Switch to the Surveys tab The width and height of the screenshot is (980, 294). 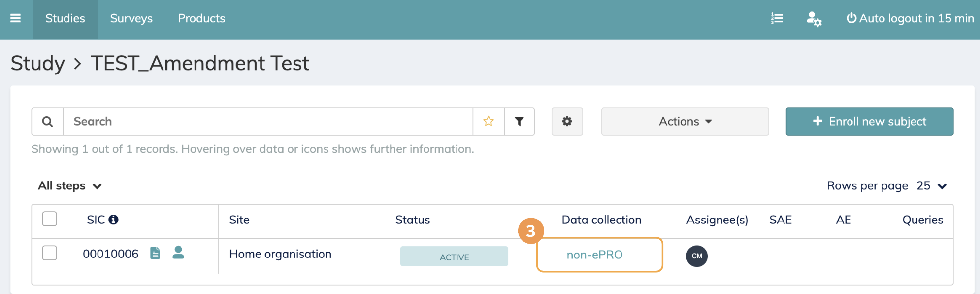click(131, 19)
